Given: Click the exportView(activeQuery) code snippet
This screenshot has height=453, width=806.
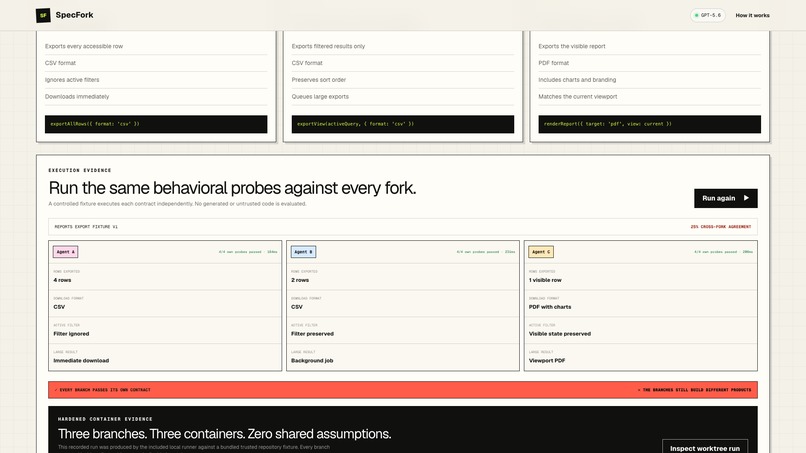Looking at the screenshot, I should tap(402, 124).
